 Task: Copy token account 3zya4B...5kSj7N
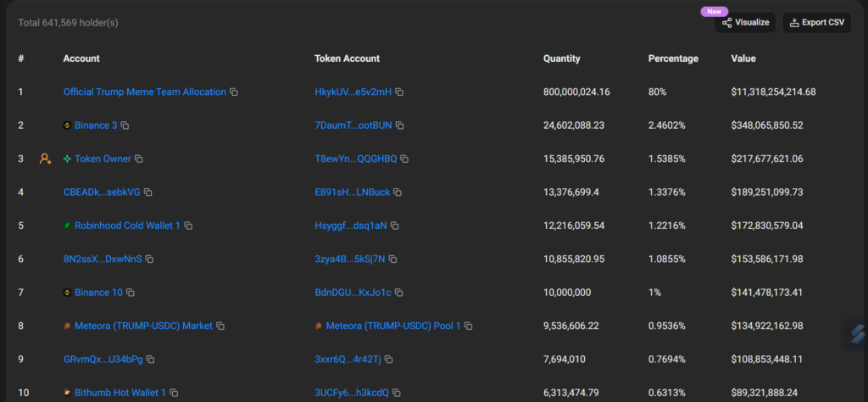coord(392,260)
